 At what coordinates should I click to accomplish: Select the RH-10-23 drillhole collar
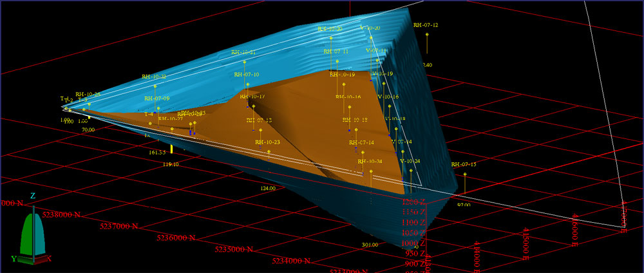tap(267, 142)
